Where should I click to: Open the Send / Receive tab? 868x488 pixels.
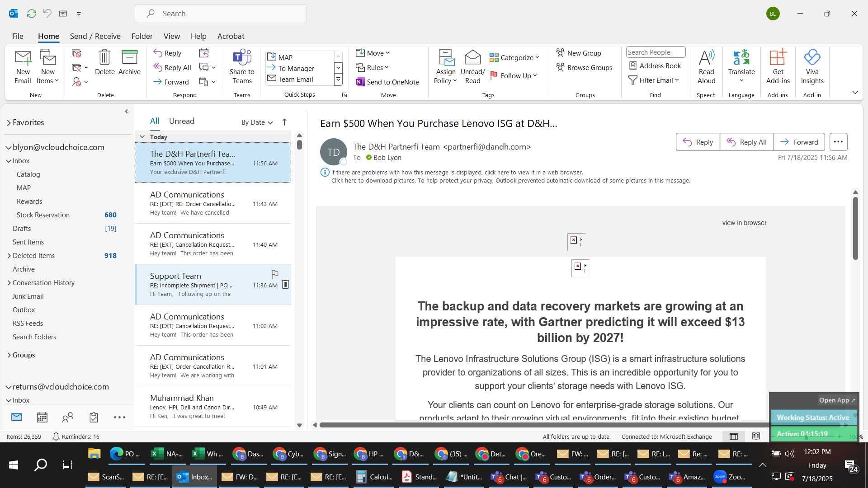pyautogui.click(x=95, y=36)
